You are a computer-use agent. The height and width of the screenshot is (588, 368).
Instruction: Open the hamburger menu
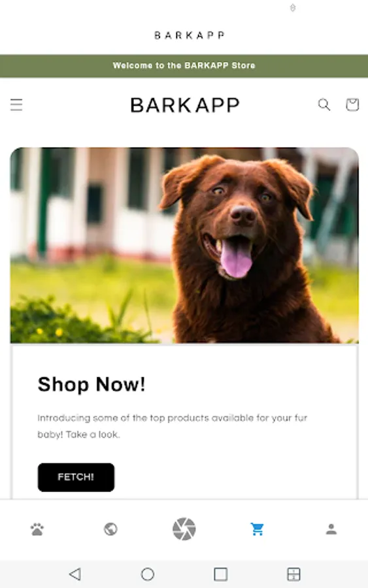pyautogui.click(x=16, y=105)
